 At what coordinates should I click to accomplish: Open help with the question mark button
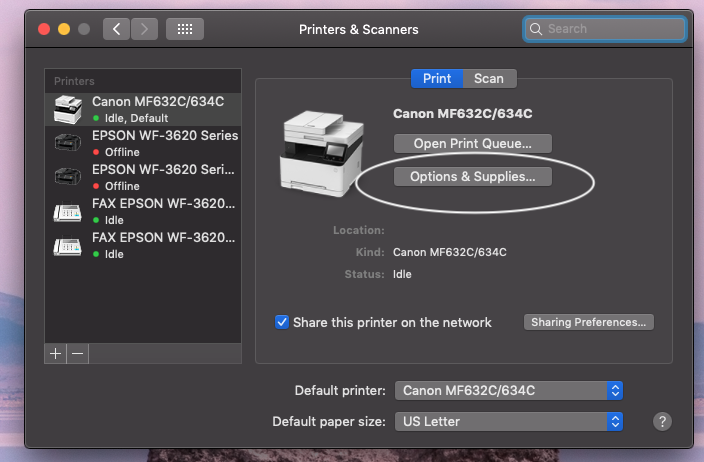click(662, 422)
